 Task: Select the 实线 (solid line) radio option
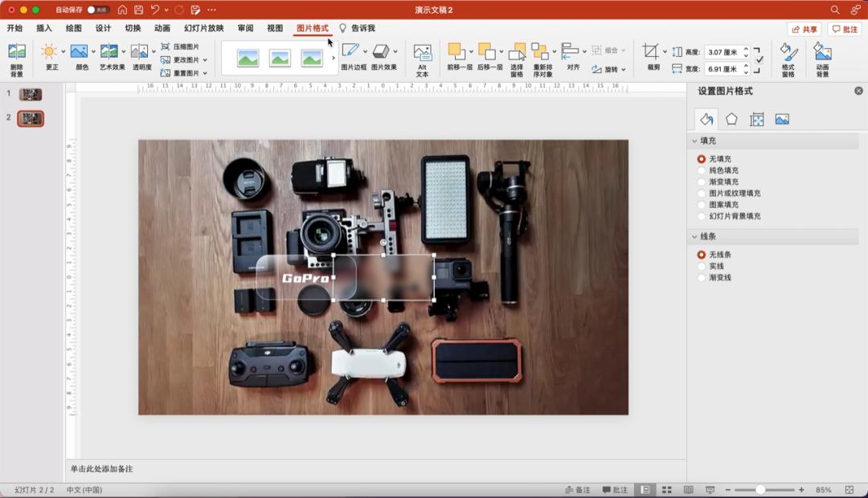[702, 266]
